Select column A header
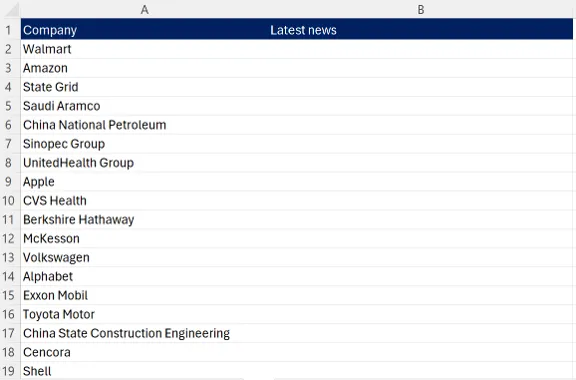576x380 pixels. (145, 9)
